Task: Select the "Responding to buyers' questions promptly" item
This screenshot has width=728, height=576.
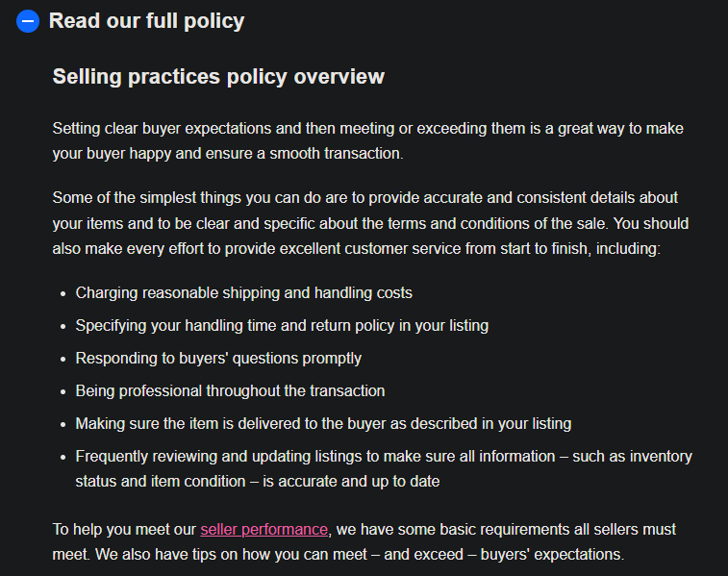Action: 218,359
